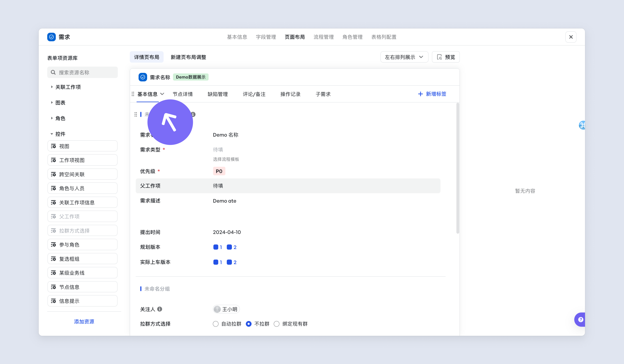Open the 需求类型 待填 selector
624x364 pixels.
click(x=218, y=150)
